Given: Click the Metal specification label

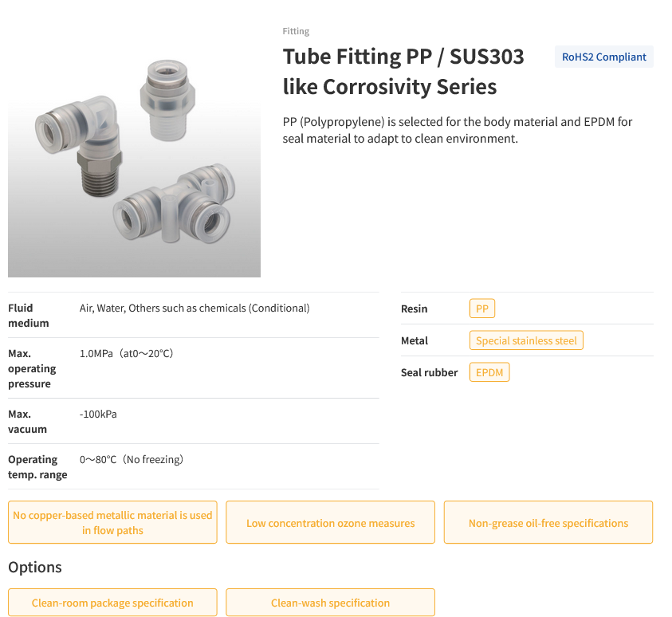Looking at the screenshot, I should click(x=415, y=340).
